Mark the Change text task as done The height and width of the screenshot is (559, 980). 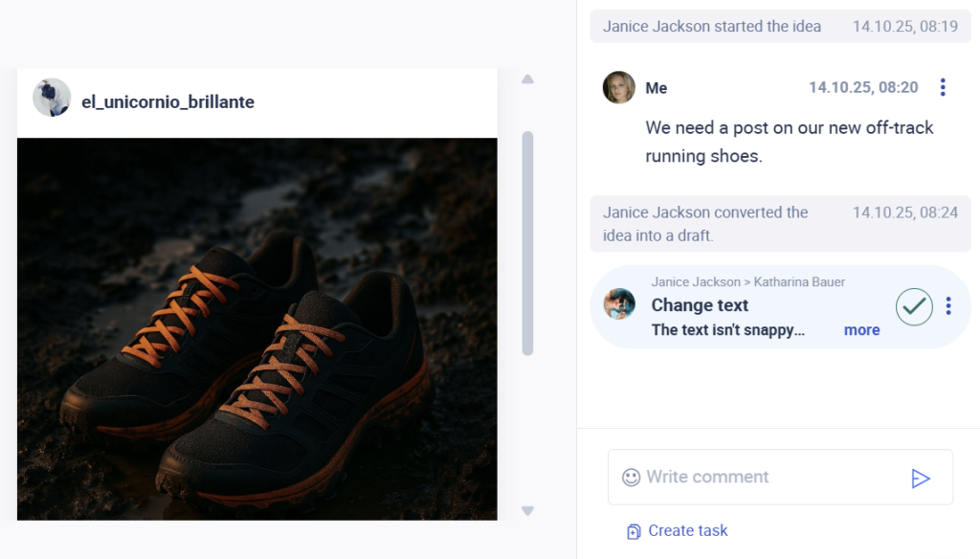914,306
